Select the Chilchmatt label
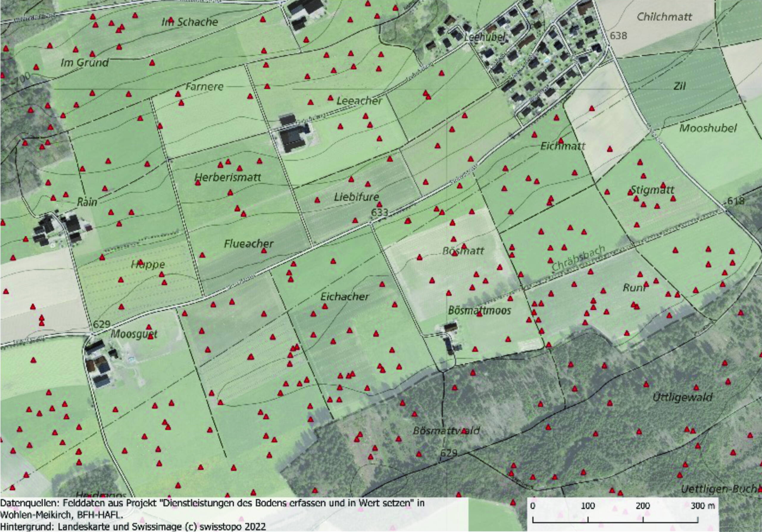The image size is (762, 532). (664, 17)
